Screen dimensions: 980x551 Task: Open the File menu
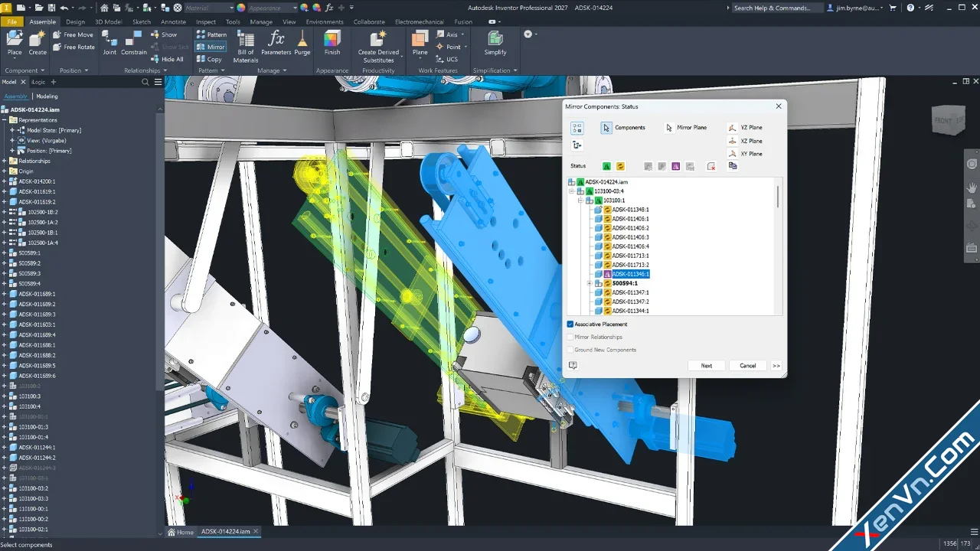(12, 21)
